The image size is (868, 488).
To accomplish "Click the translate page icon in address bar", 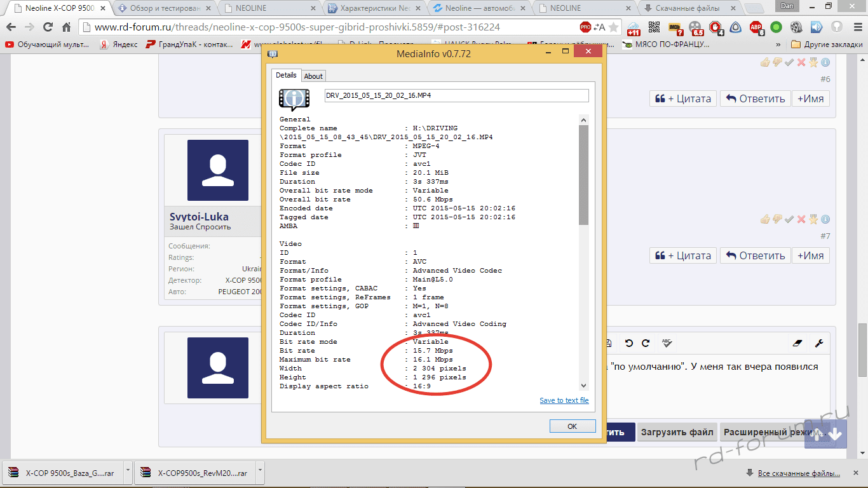I will coord(599,27).
